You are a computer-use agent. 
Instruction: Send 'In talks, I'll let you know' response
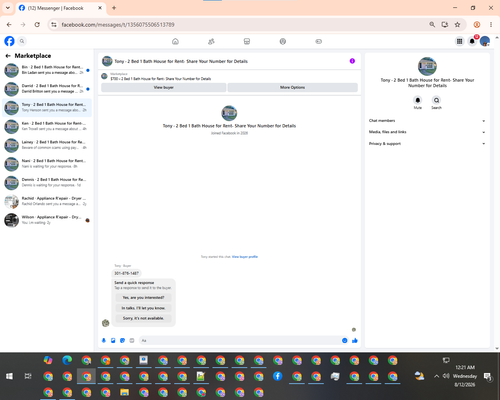pyautogui.click(x=143, y=308)
